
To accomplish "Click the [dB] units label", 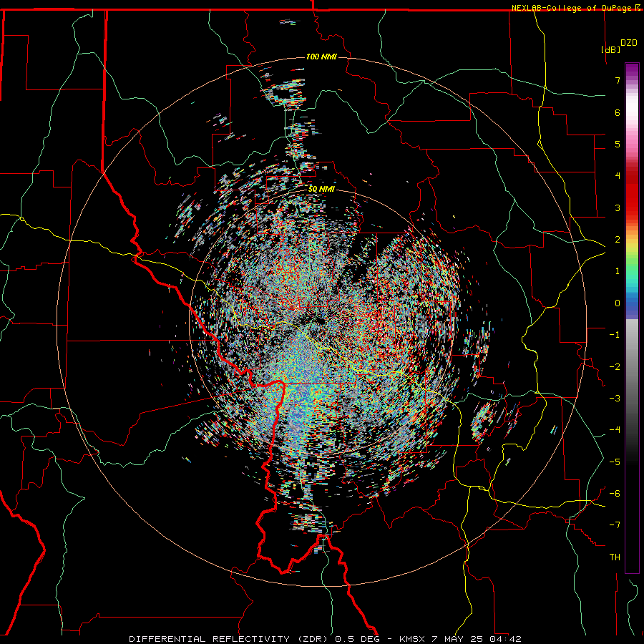I will tap(610, 49).
